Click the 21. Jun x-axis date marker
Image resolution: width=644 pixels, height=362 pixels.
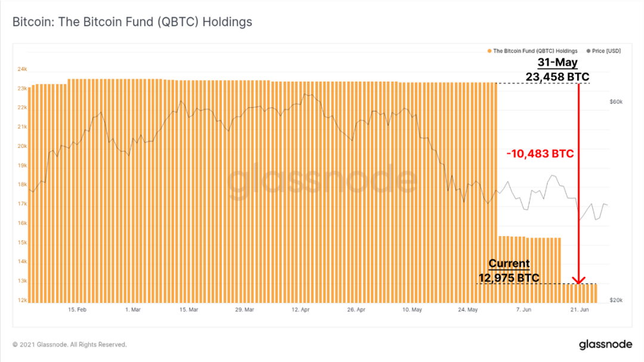point(579,310)
